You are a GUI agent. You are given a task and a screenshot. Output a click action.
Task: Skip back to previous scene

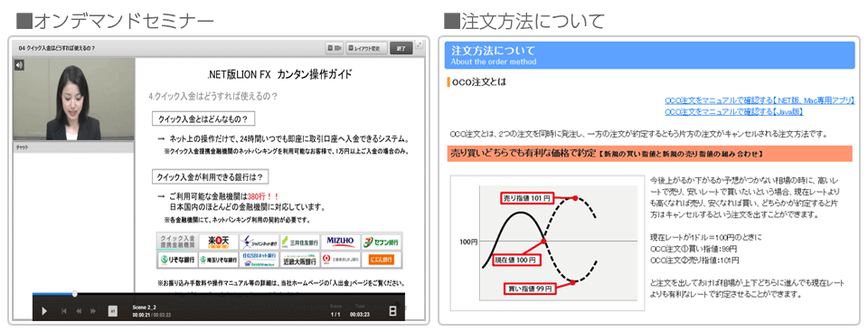63,311
